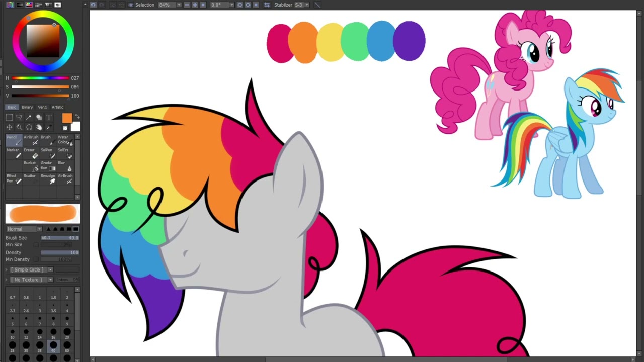Select the Lasso tool
Screen dimensions: 644x362
pyautogui.click(x=19, y=117)
